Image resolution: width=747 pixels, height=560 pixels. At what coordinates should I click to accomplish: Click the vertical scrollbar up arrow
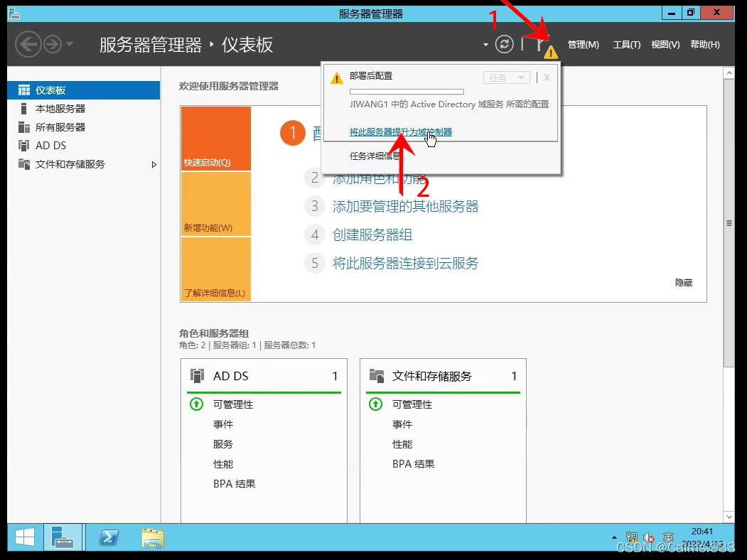729,73
